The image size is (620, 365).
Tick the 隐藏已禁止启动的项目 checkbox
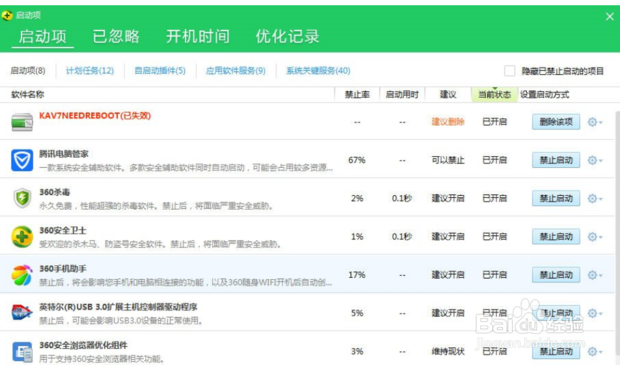[x=509, y=71]
